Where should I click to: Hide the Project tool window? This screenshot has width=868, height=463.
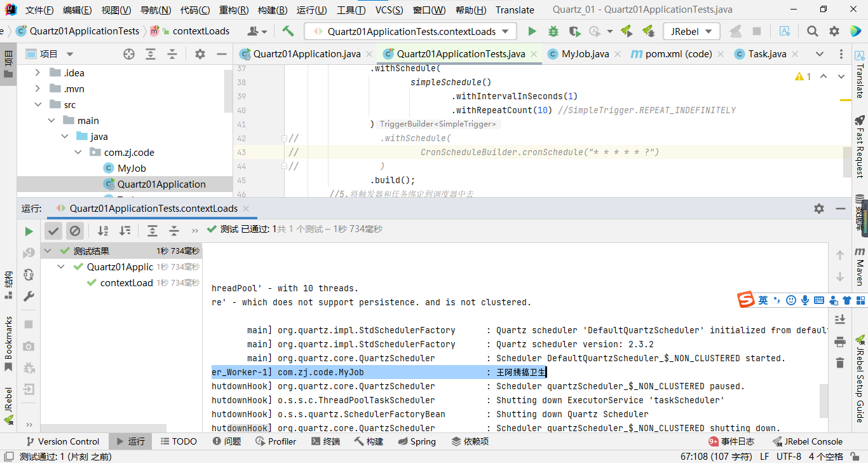[221, 54]
